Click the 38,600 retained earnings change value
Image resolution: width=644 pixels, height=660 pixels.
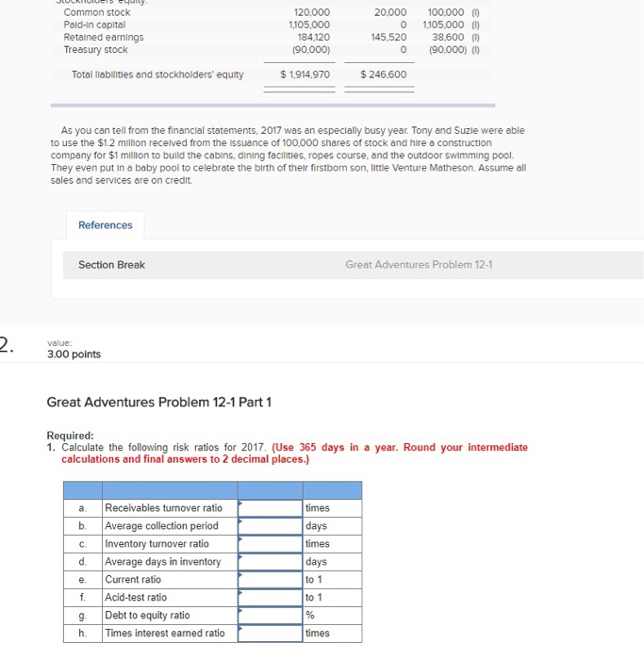coord(448,38)
